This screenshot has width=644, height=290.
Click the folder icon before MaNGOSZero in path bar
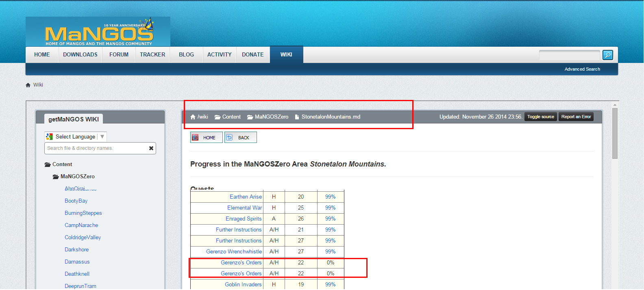(250, 117)
